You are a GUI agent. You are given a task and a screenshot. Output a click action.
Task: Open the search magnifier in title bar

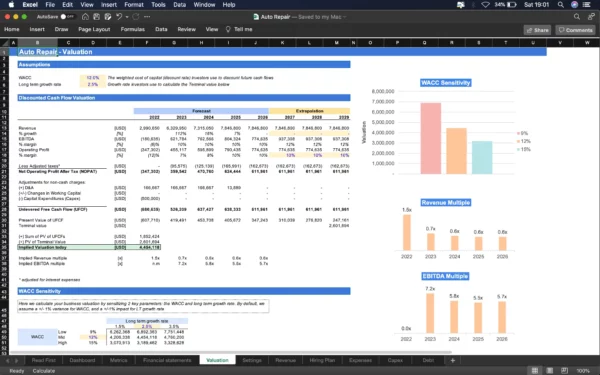(577, 17)
